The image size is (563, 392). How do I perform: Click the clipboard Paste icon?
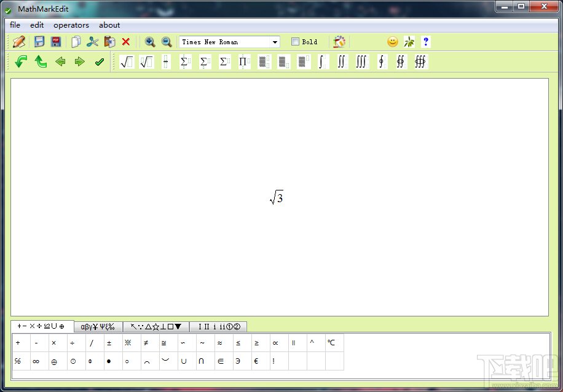click(x=109, y=42)
